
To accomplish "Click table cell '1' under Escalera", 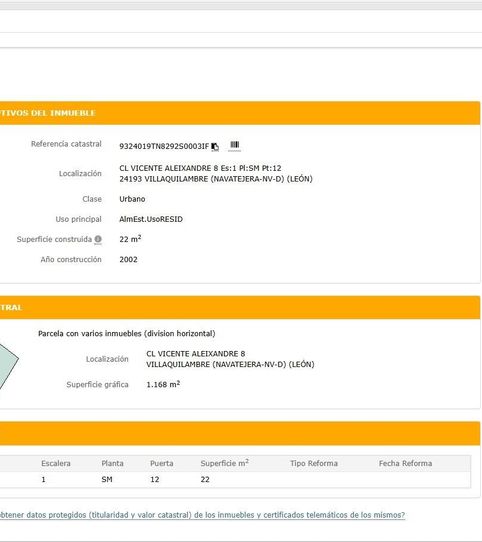I will (43, 480).
